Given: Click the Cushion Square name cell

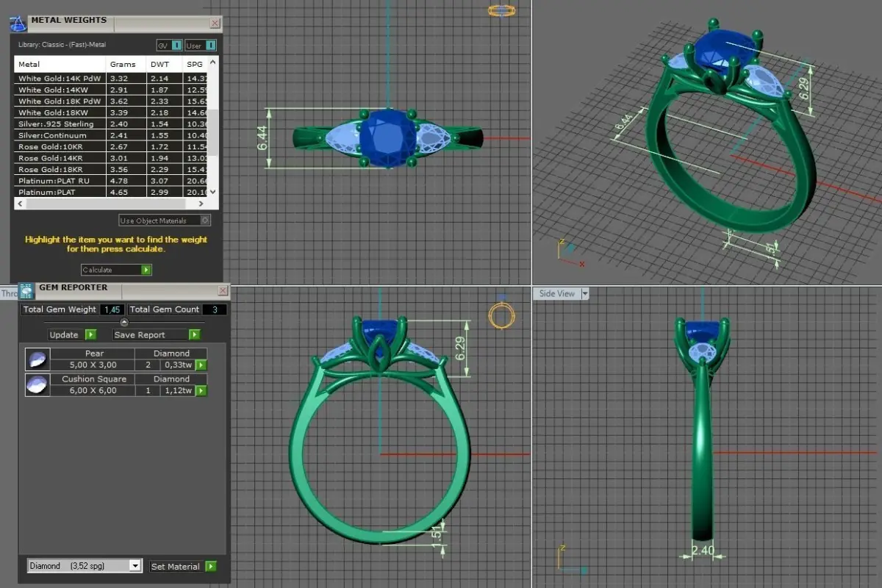Looking at the screenshot, I should coord(94,379).
